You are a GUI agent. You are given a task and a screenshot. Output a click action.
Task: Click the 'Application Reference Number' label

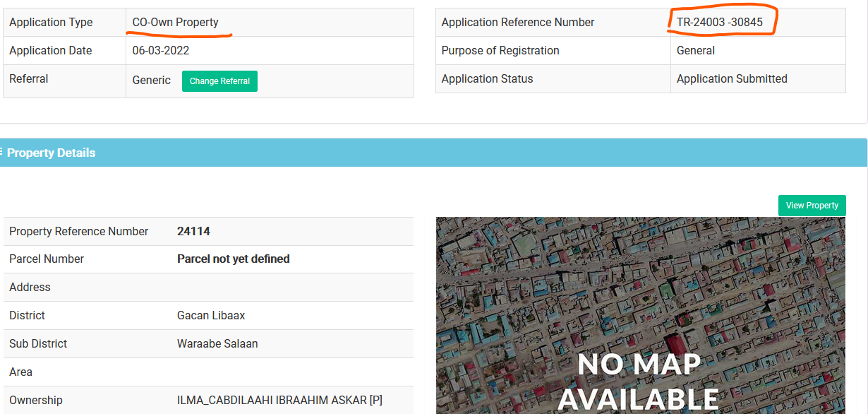(x=518, y=23)
